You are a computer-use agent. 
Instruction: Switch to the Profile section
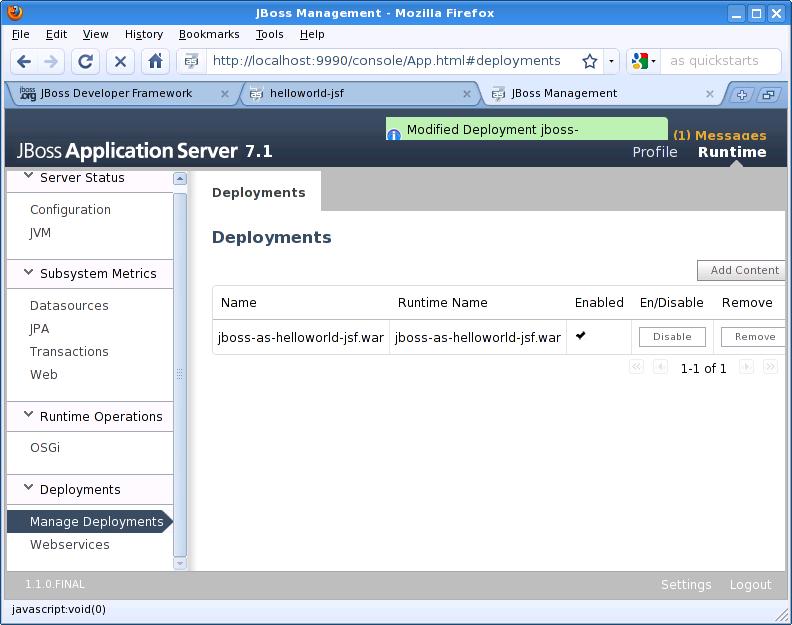[x=655, y=152]
